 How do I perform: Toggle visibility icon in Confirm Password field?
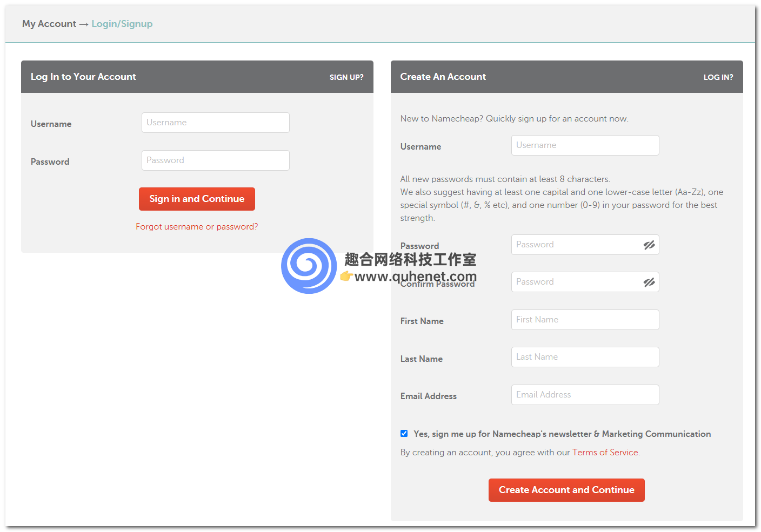point(649,282)
